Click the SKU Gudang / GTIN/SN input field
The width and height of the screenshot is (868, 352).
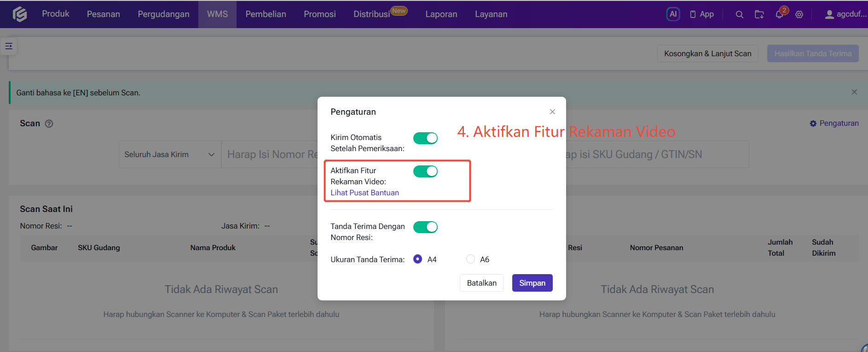[x=657, y=154]
